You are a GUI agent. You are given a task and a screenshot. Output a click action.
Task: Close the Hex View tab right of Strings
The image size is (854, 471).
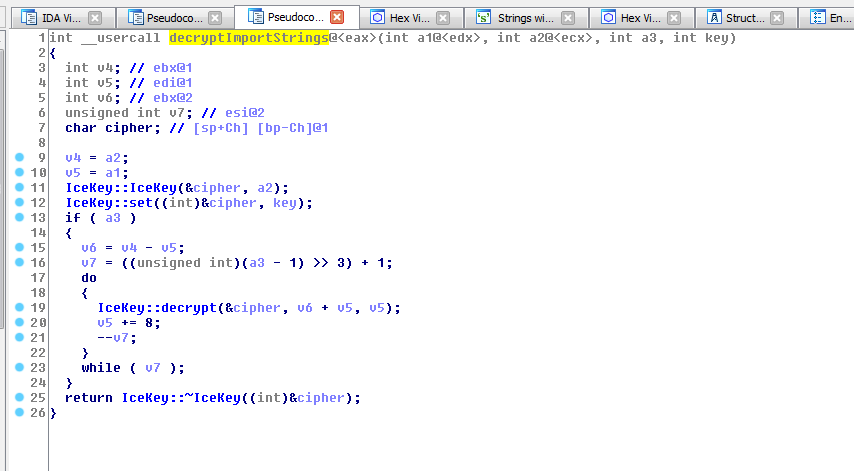point(674,18)
